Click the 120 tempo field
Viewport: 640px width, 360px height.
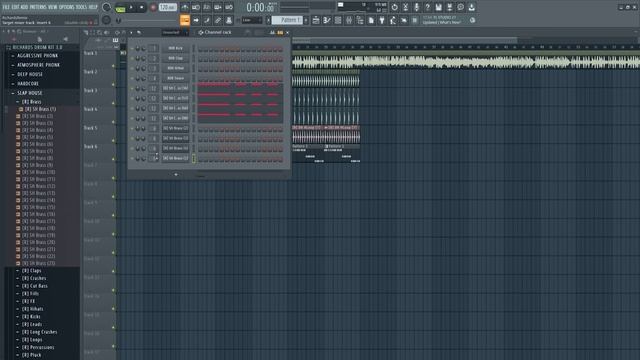click(167, 7)
